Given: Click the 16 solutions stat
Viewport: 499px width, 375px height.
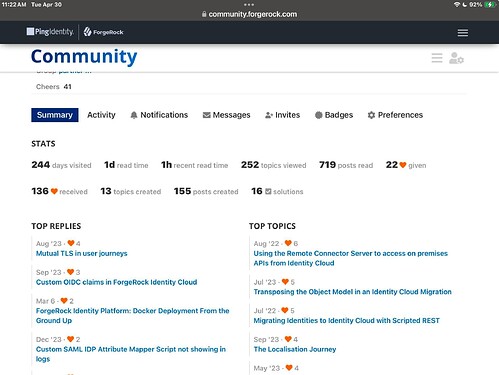Looking at the screenshot, I should (277, 191).
